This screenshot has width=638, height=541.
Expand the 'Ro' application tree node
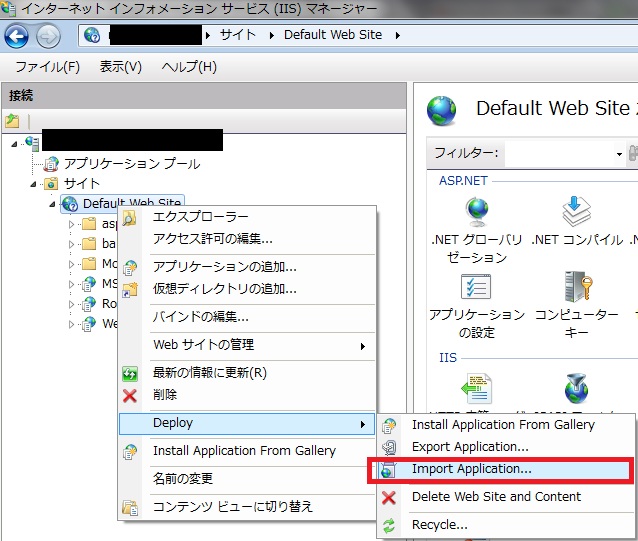coord(72,304)
